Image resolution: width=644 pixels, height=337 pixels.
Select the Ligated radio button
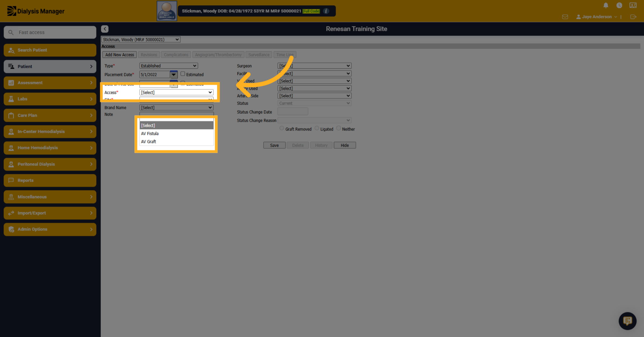point(317,128)
